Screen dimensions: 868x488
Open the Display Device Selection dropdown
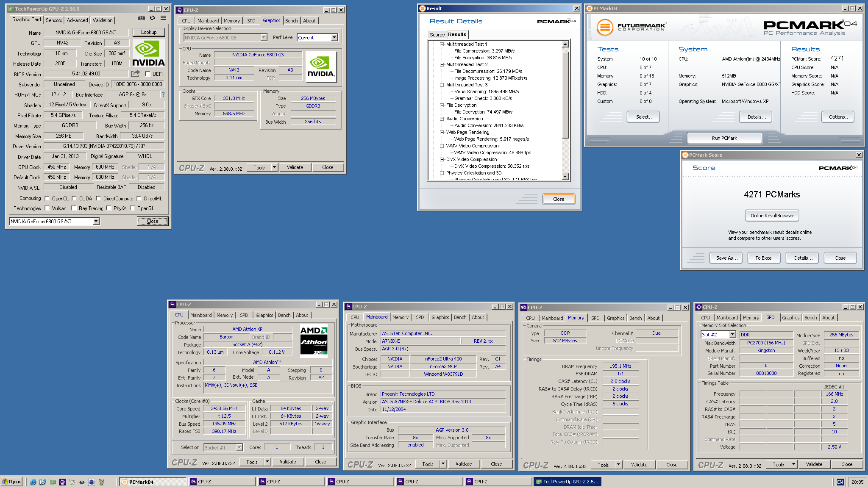tap(264, 38)
